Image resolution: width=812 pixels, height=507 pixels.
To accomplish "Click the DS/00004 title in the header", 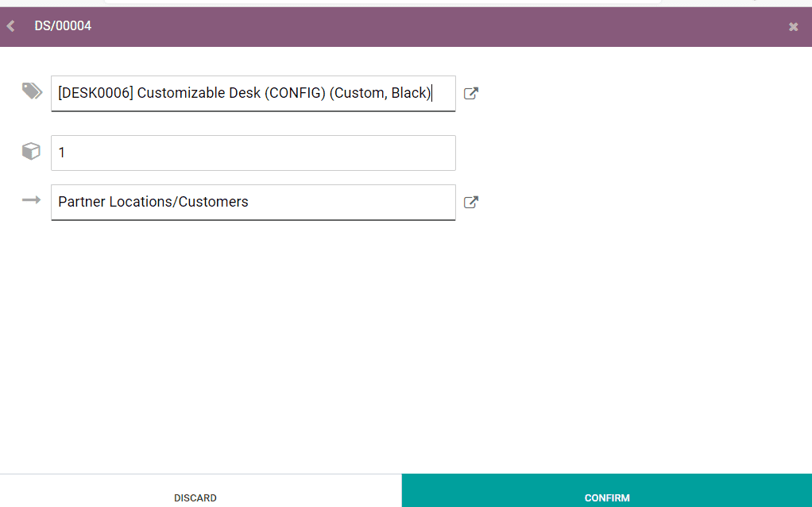I will tap(63, 26).
